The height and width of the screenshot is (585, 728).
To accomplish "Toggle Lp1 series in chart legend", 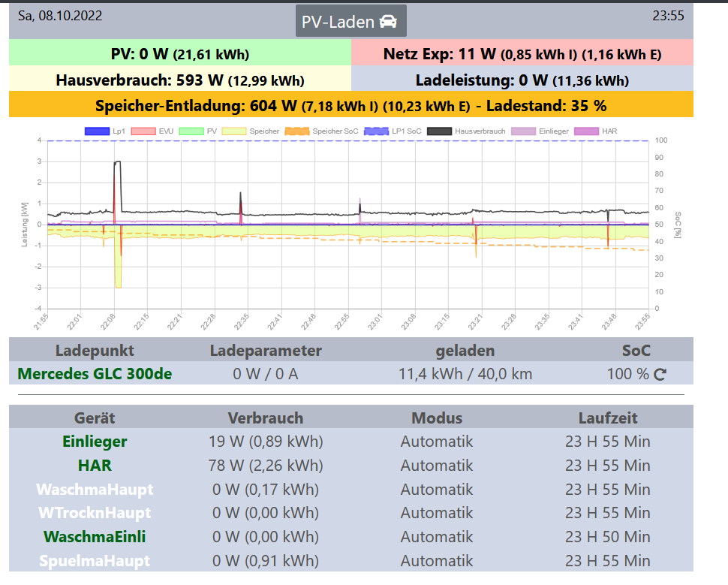I will pos(104,131).
